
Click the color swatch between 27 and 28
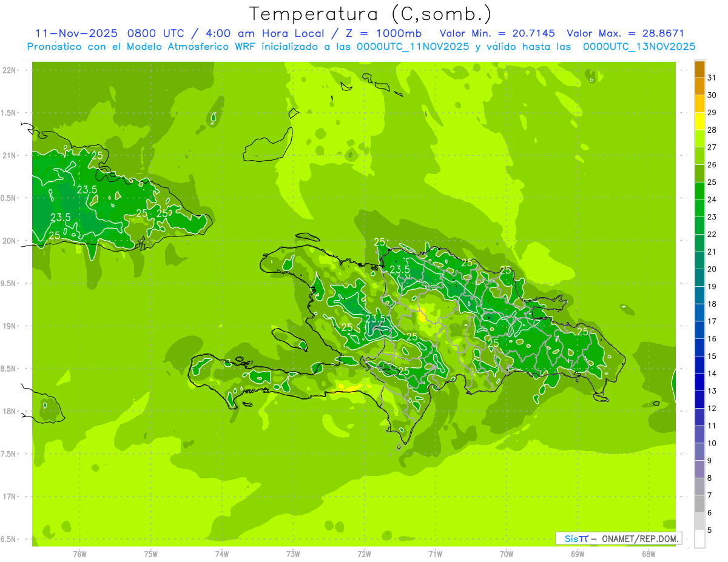(x=699, y=139)
